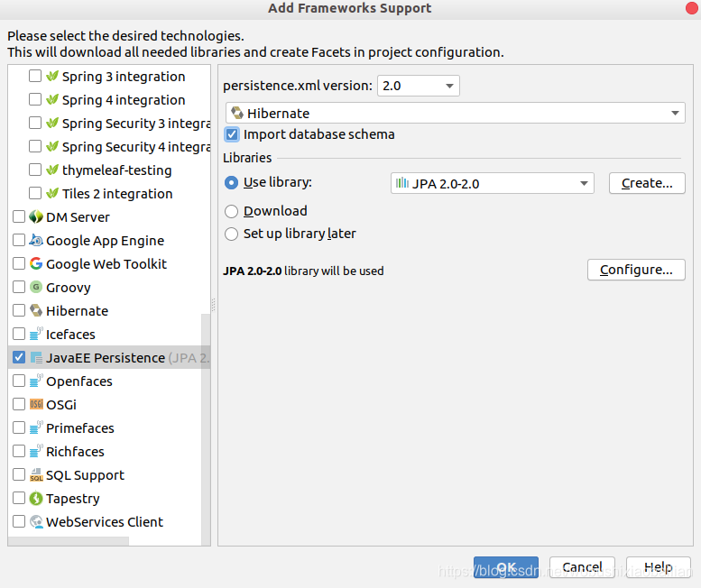Viewport: 701px width, 588px height.
Task: Select the Primefaces row
Action: [x=109, y=428]
